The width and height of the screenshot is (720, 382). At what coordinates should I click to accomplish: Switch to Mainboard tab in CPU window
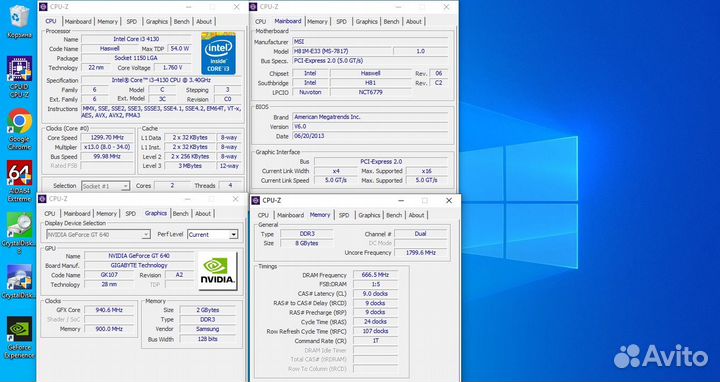click(78, 22)
